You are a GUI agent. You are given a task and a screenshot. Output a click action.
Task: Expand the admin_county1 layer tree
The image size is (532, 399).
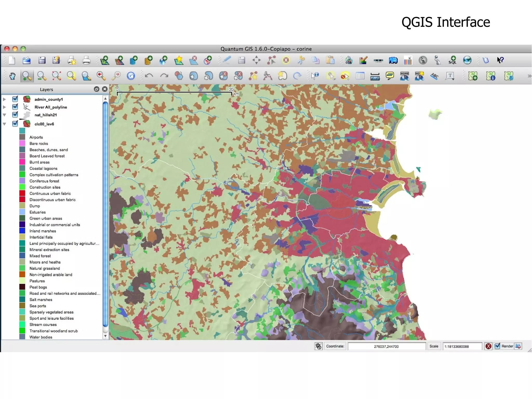click(4, 99)
